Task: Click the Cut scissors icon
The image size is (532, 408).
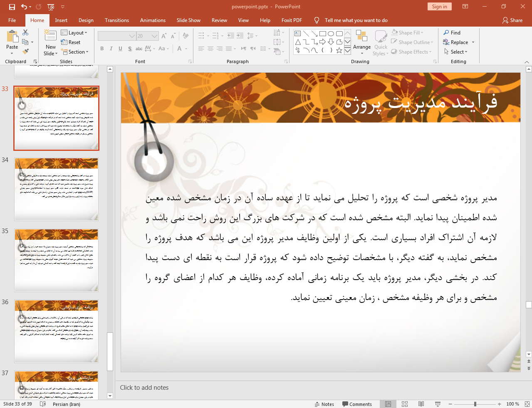Action: pyautogui.click(x=25, y=32)
